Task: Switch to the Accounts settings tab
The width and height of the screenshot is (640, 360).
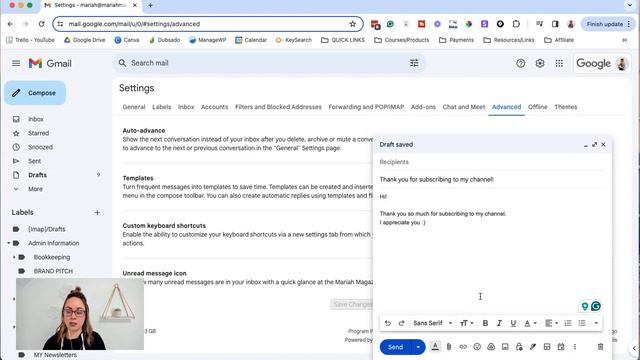Action: click(x=214, y=107)
